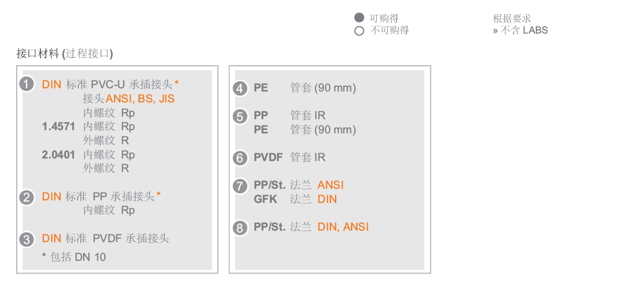Select the empty 不可购得 legend circle
Viewport: 644px width, 284px height.
point(359,31)
